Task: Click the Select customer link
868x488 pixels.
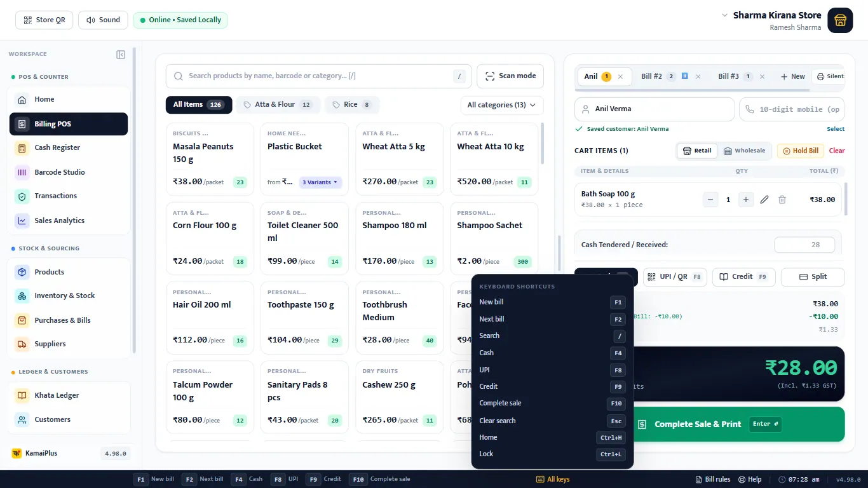Action: 836,129
